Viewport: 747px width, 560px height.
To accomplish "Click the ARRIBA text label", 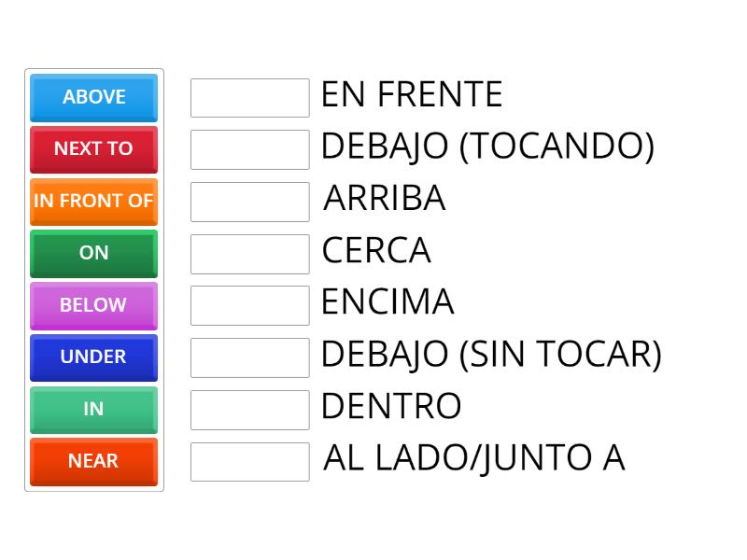I will point(385,199).
